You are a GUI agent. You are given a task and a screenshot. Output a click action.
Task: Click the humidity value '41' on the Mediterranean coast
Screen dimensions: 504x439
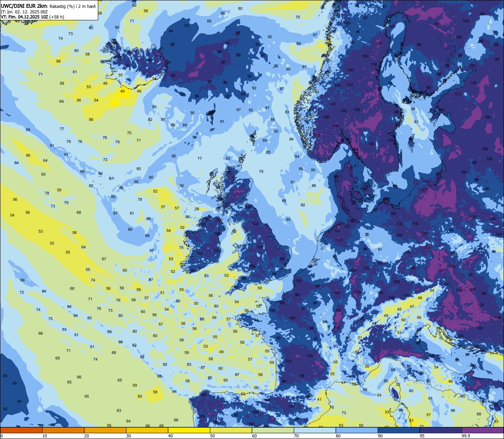(x=319, y=400)
